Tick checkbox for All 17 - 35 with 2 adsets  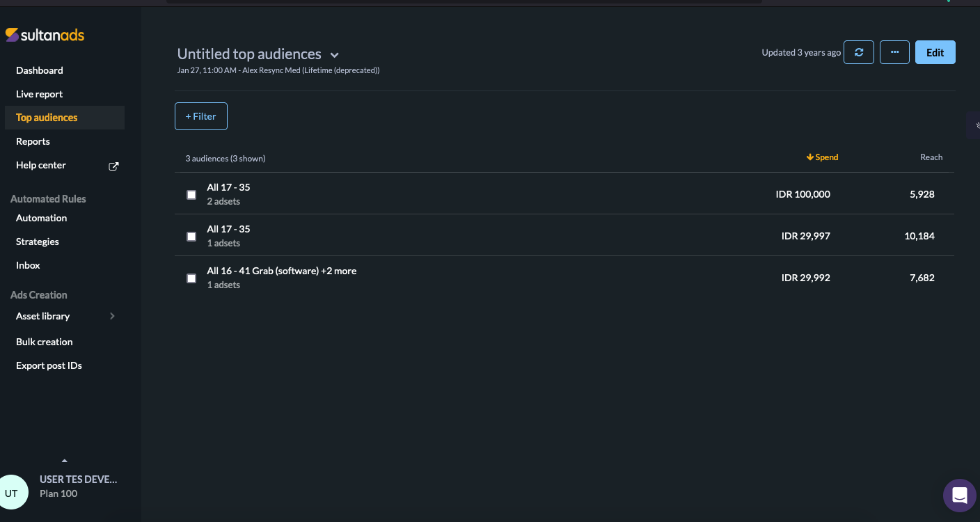[191, 195]
